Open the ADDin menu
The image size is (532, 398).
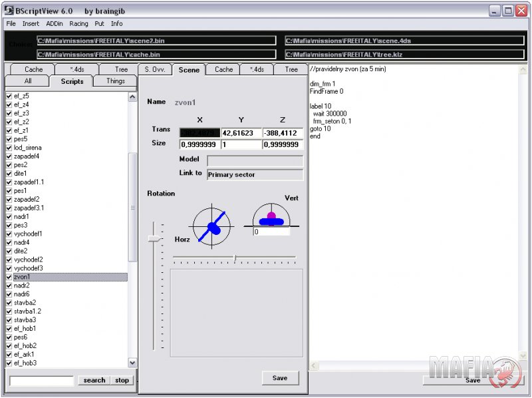tap(54, 23)
